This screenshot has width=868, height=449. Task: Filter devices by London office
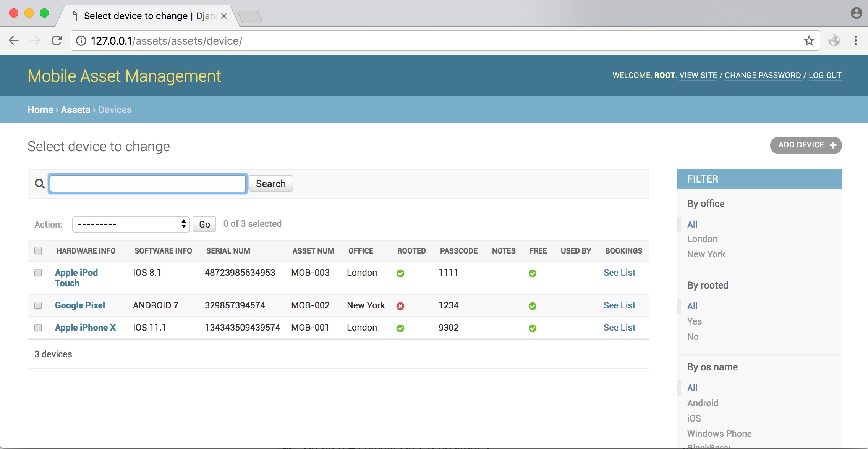pyautogui.click(x=702, y=239)
